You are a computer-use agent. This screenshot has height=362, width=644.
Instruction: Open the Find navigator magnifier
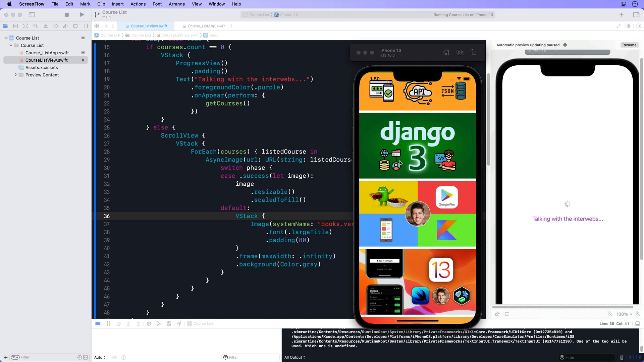click(36, 26)
